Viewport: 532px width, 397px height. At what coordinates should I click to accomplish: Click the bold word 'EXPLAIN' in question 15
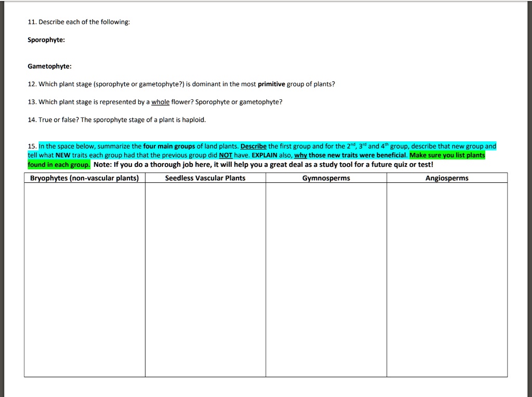coord(264,155)
